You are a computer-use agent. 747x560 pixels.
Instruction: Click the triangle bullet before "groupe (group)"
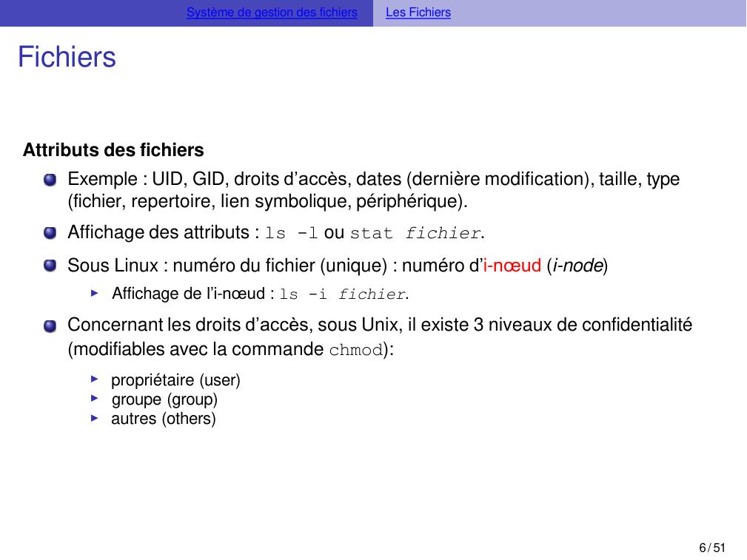tap(94, 399)
